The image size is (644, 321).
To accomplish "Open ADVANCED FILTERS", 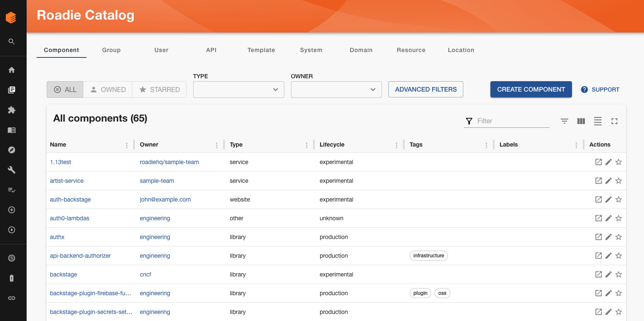I will pos(426,90).
